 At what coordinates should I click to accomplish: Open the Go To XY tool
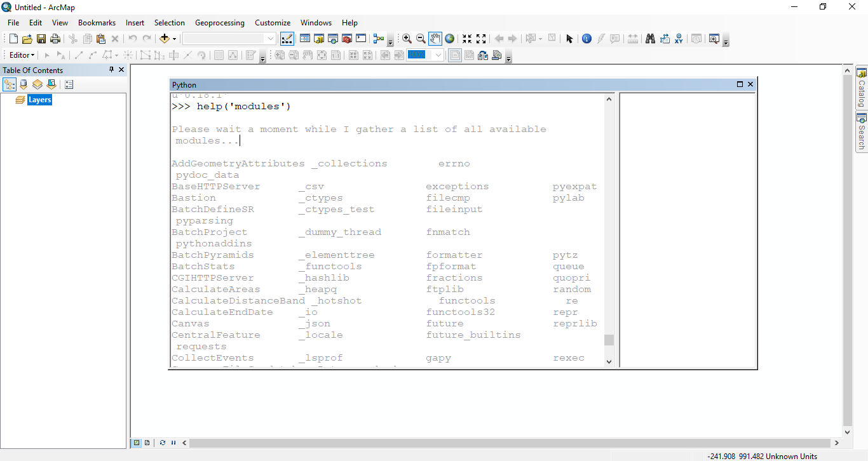(x=679, y=38)
